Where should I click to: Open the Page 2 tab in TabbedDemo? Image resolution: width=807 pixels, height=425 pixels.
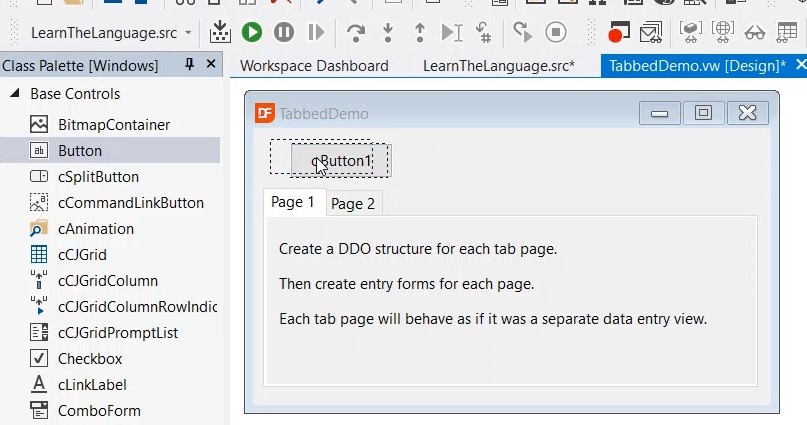(353, 204)
